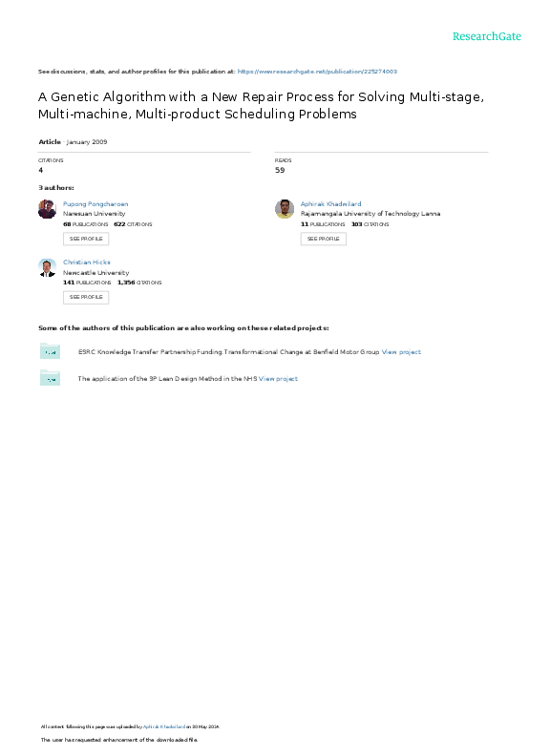
Task: View See Profile under Christian Hicks
Action: (86, 297)
